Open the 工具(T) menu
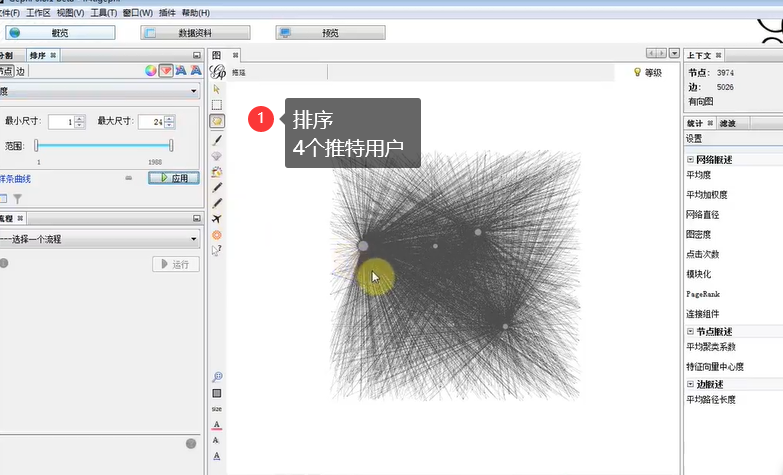 (x=104, y=12)
